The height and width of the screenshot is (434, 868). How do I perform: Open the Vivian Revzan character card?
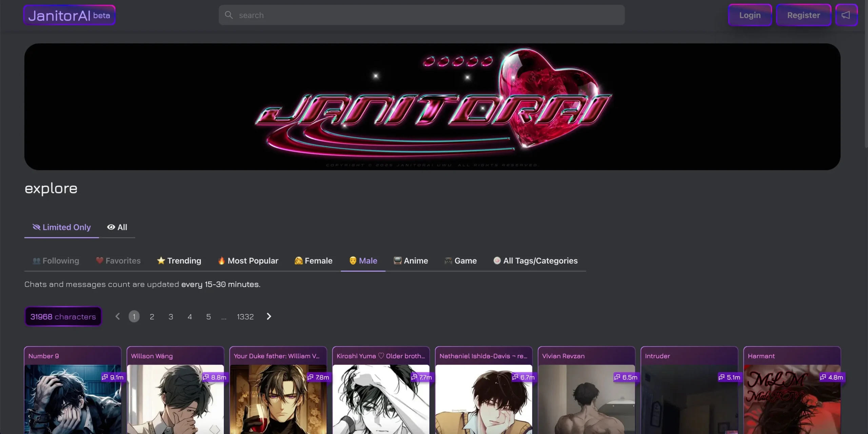click(x=586, y=390)
